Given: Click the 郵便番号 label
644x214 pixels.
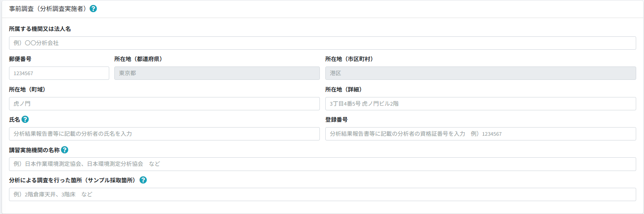Looking at the screenshot, I should tap(20, 59).
